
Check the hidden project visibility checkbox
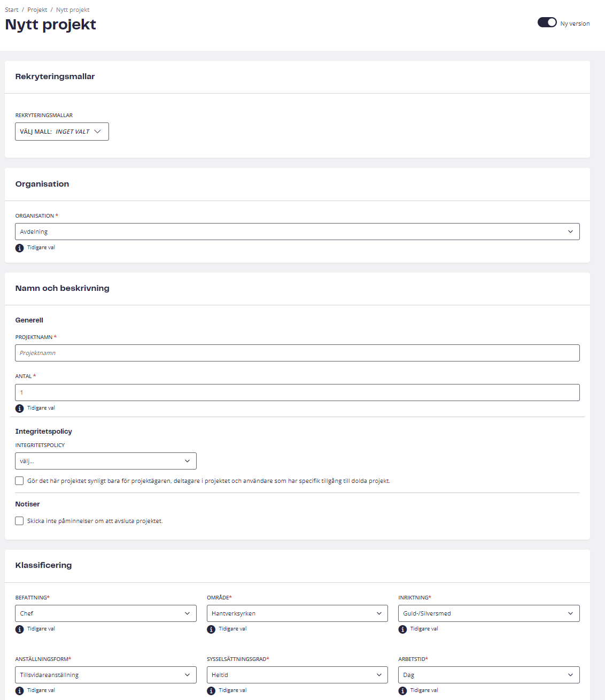coord(19,481)
